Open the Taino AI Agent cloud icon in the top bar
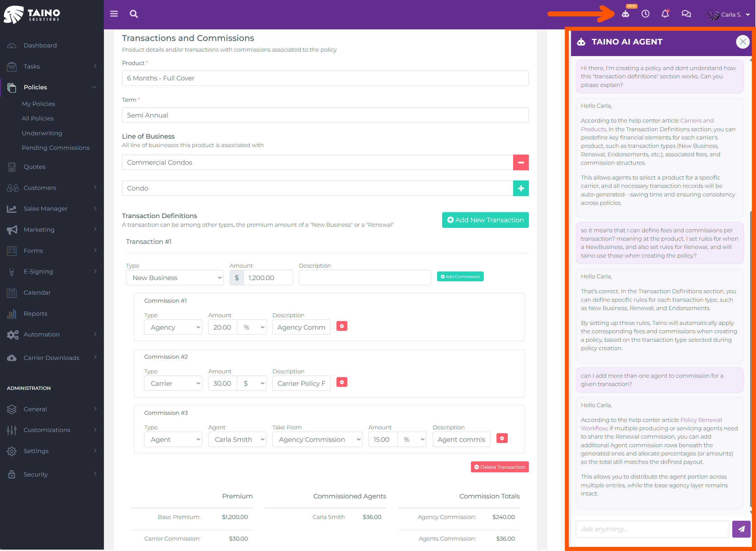The width and height of the screenshot is (756, 551). [626, 14]
